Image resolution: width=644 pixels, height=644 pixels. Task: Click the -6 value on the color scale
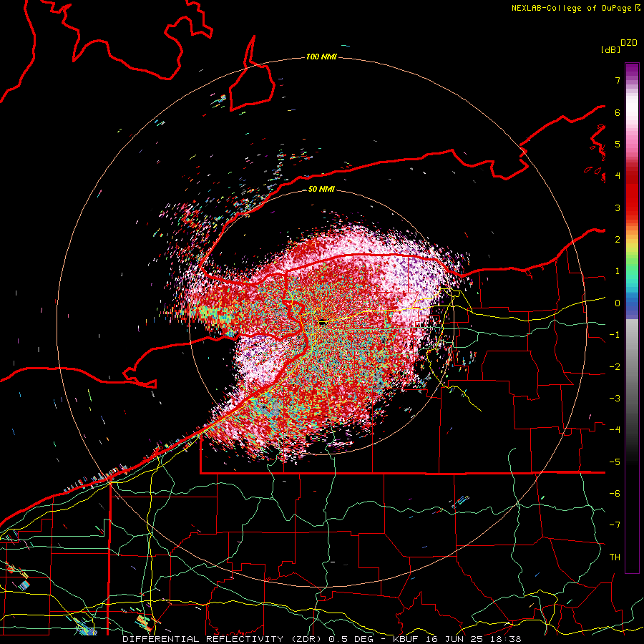click(x=615, y=494)
